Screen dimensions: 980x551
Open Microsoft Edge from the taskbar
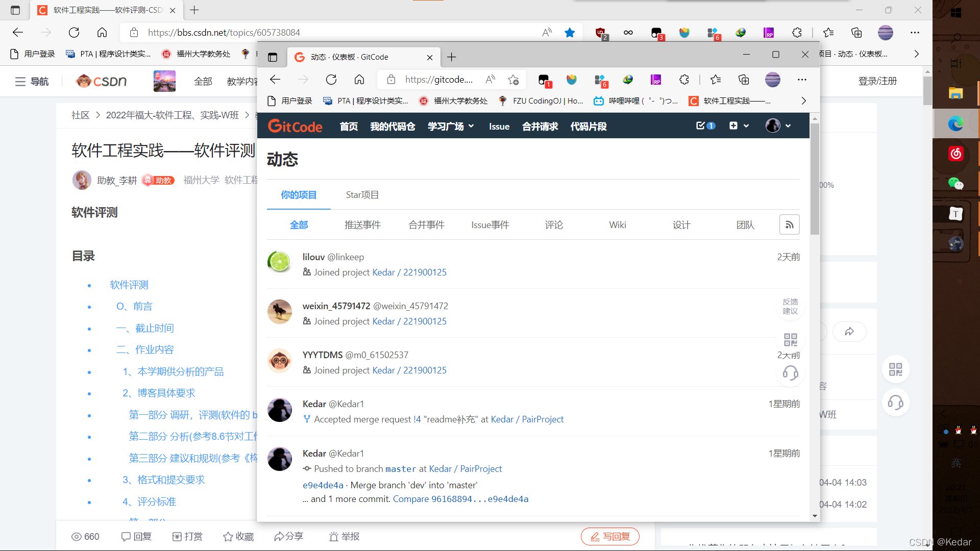pyautogui.click(x=955, y=123)
